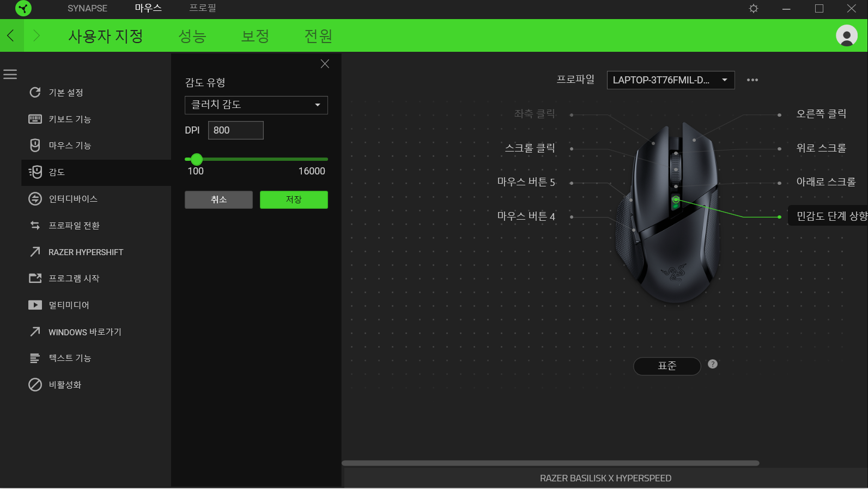Open the help question mark icon
Viewport: 868px width, 489px height.
[x=713, y=364]
